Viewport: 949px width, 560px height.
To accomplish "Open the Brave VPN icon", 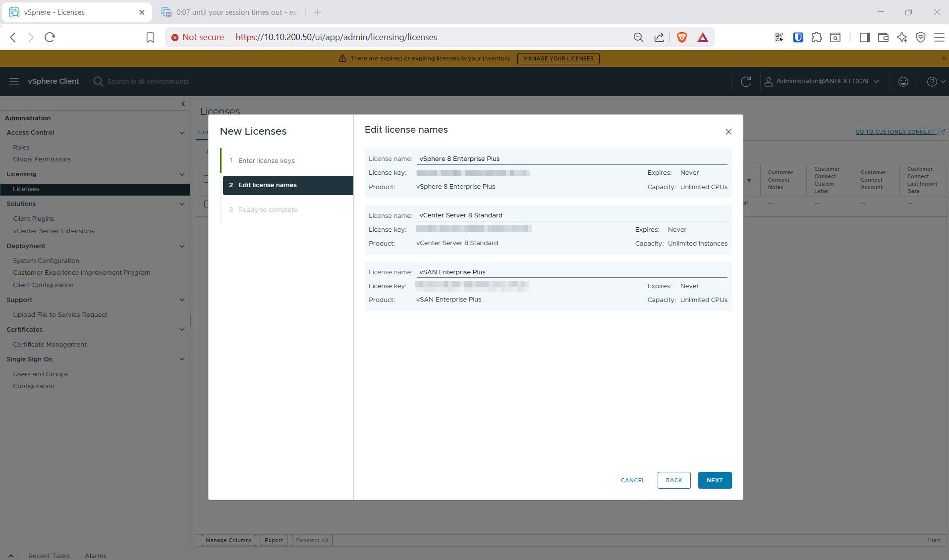I will coord(921,37).
